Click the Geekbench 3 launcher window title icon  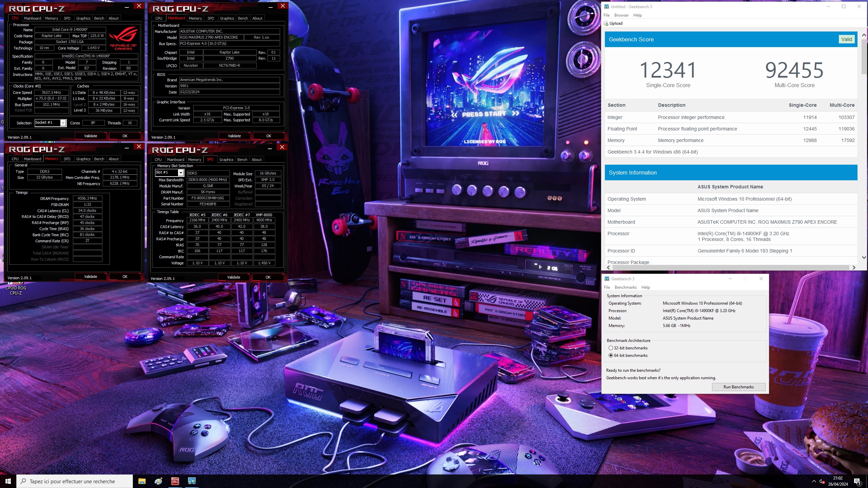pyautogui.click(x=607, y=279)
